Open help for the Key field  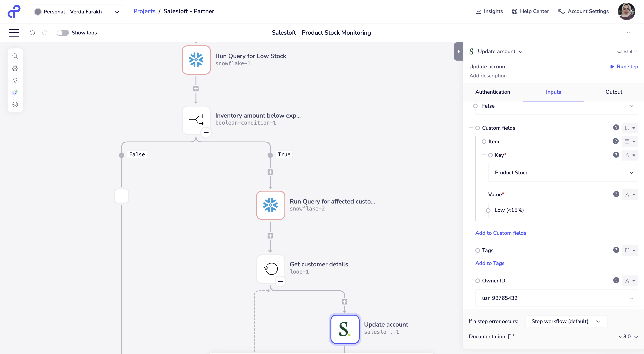click(x=616, y=155)
